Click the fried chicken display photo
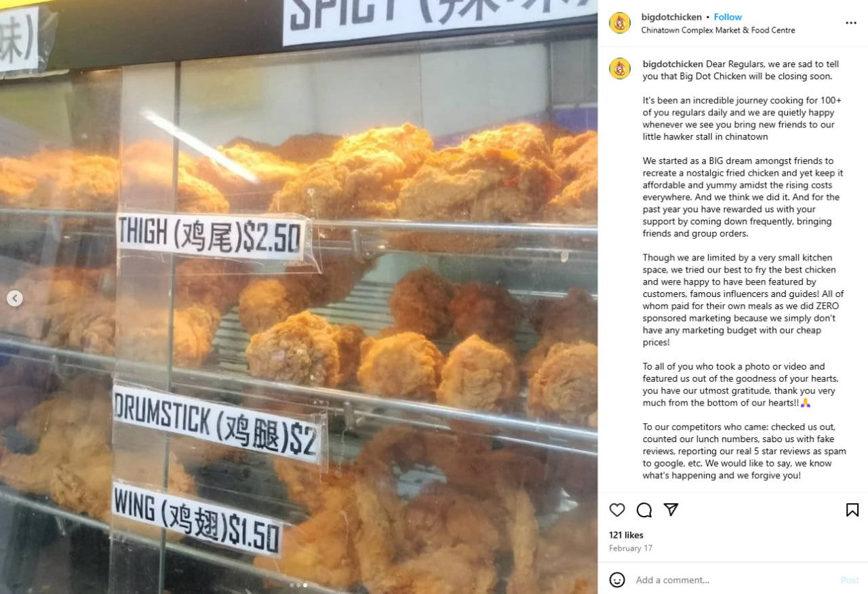868x594 pixels. pos(298,297)
